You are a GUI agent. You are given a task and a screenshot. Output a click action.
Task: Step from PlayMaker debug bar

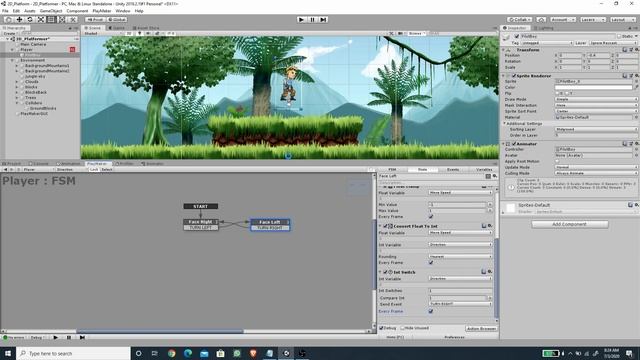click(82, 338)
